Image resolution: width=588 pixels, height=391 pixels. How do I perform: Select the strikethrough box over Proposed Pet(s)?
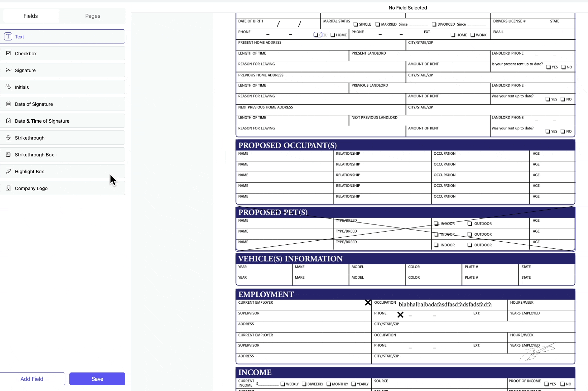point(405,229)
